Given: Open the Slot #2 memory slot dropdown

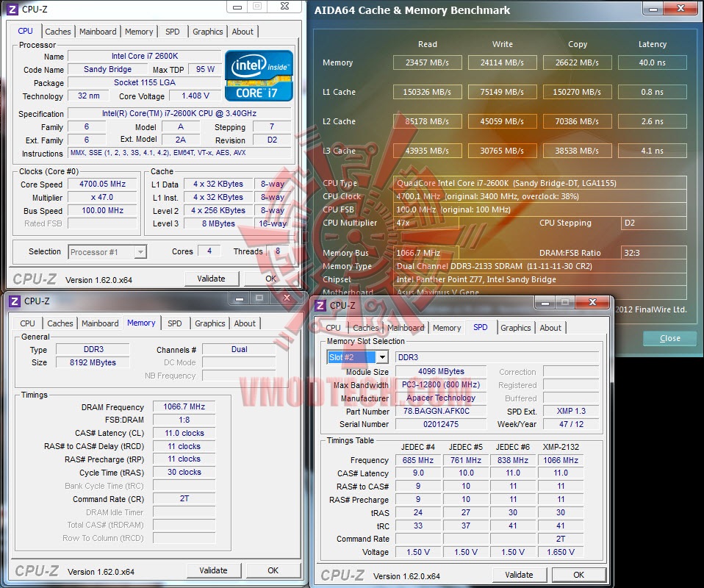Looking at the screenshot, I should tap(382, 357).
